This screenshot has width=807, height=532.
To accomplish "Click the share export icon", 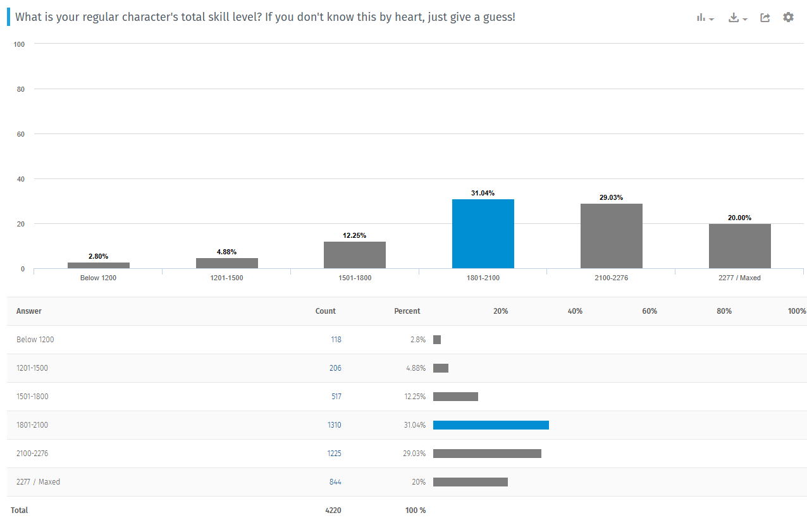I will (x=765, y=18).
